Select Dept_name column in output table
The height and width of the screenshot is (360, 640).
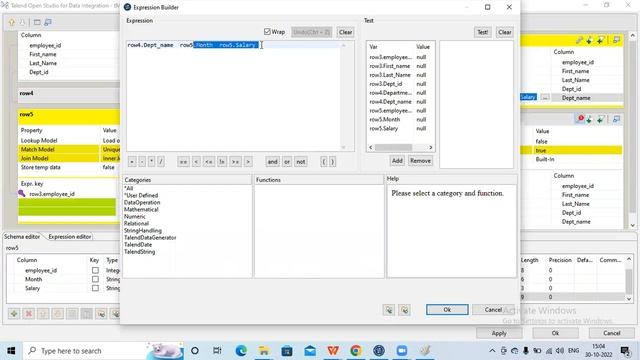[576, 98]
